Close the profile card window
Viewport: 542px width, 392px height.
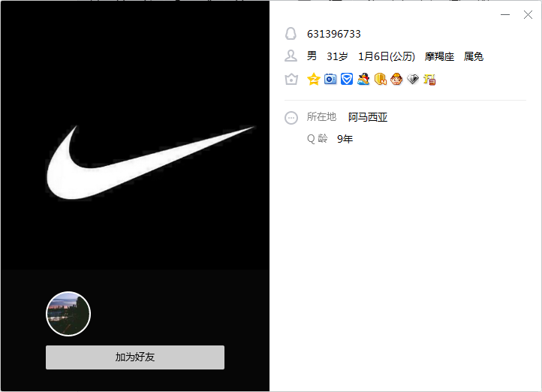click(528, 14)
